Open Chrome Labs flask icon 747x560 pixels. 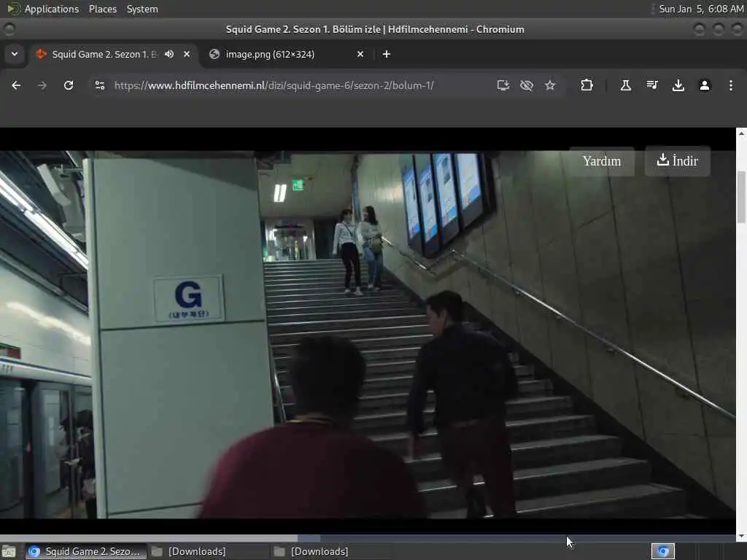click(x=625, y=85)
